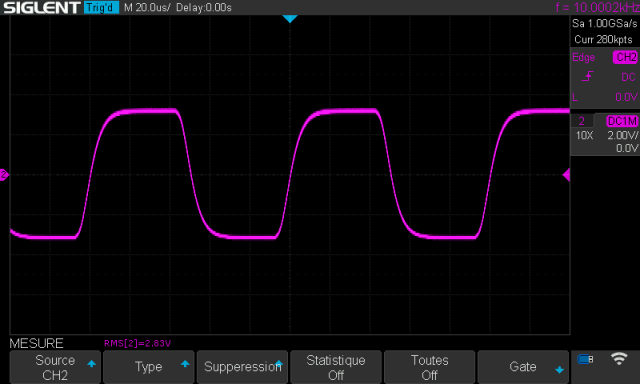The image size is (640, 384).
Task: Toggle the Toutes Off softkey
Action: (429, 367)
